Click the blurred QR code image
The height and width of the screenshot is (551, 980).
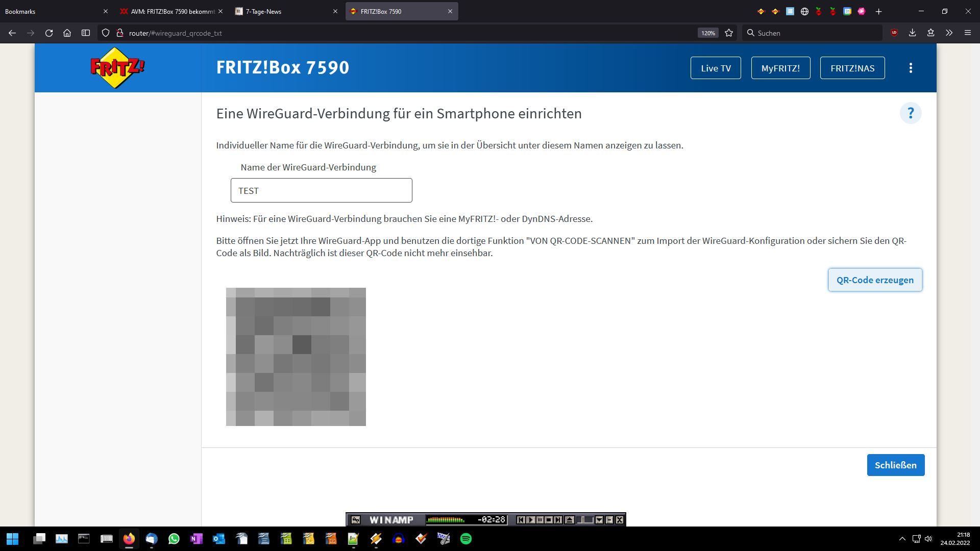[296, 357]
